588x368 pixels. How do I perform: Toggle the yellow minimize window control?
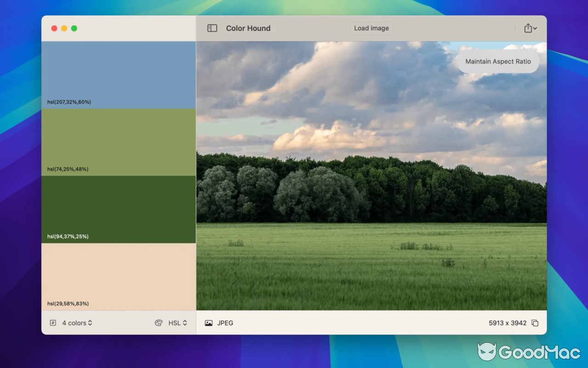pyautogui.click(x=64, y=28)
